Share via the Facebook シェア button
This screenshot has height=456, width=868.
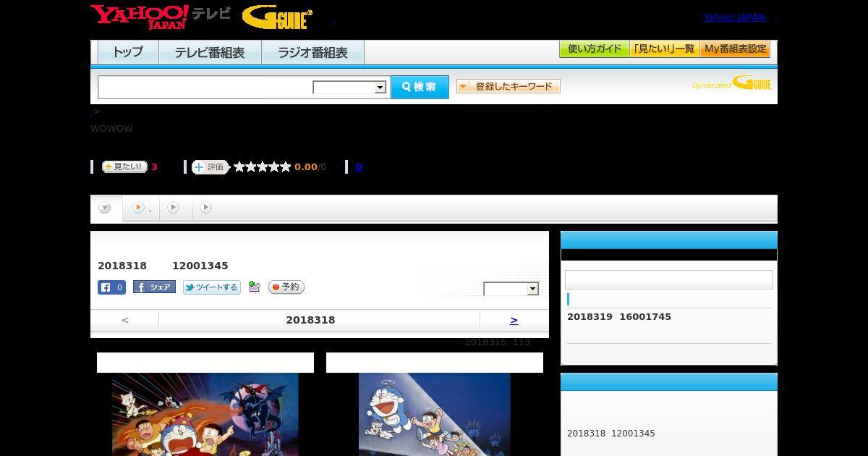point(154,287)
